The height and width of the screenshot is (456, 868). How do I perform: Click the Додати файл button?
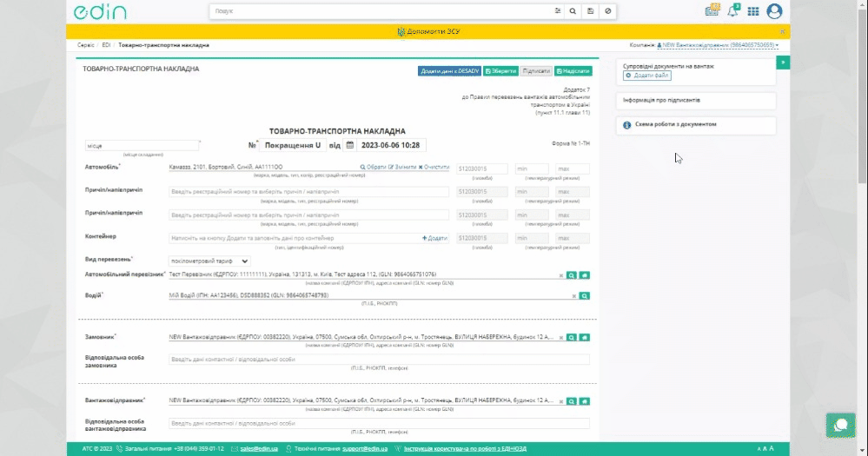pyautogui.click(x=647, y=76)
